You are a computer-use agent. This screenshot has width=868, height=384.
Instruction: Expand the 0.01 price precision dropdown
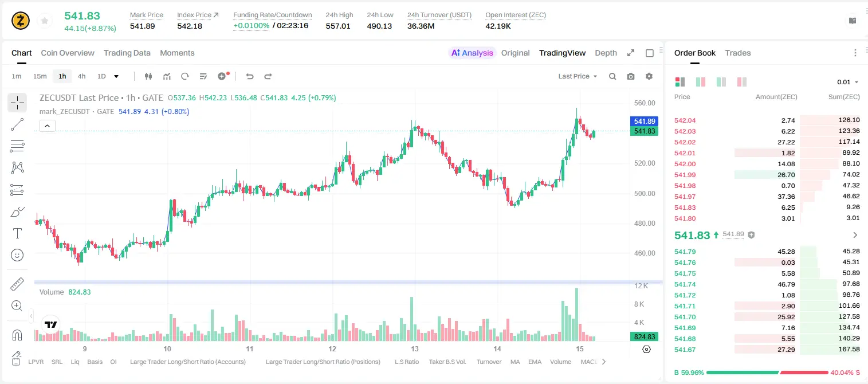[x=848, y=82]
